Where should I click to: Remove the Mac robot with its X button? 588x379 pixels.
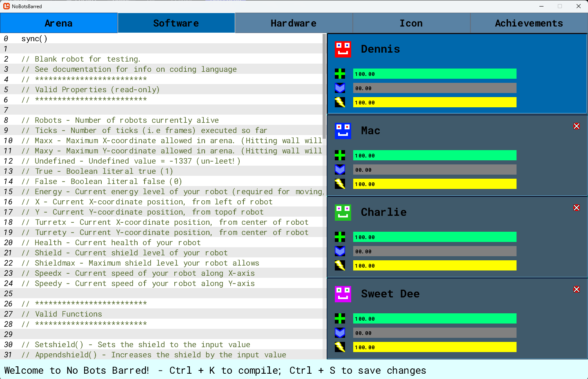(x=577, y=126)
